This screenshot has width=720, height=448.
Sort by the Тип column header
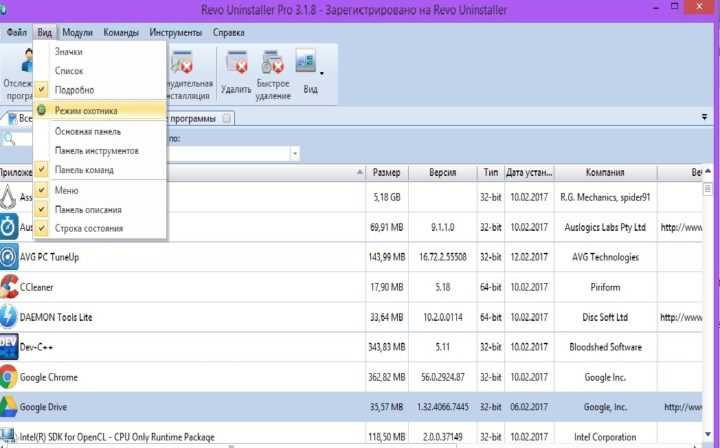pos(490,173)
